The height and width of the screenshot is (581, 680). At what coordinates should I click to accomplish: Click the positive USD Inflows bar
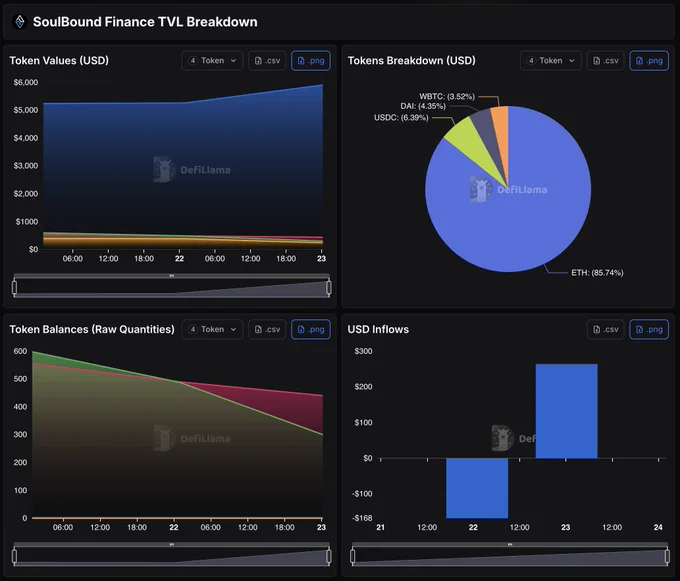point(566,411)
